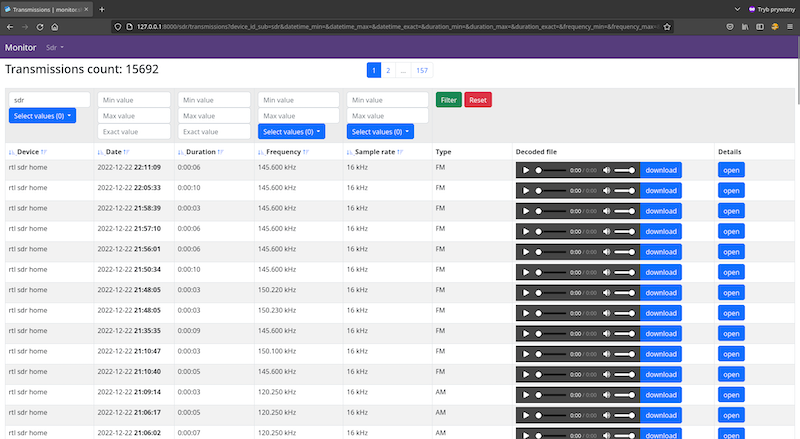Open the browser hamburger menu
This screenshot has height=439, width=800.
[790, 27]
